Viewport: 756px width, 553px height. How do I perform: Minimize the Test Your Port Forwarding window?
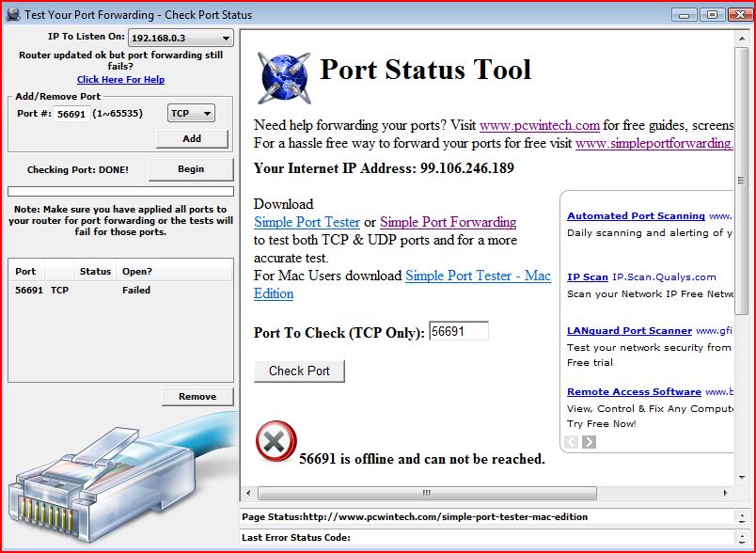(684, 14)
